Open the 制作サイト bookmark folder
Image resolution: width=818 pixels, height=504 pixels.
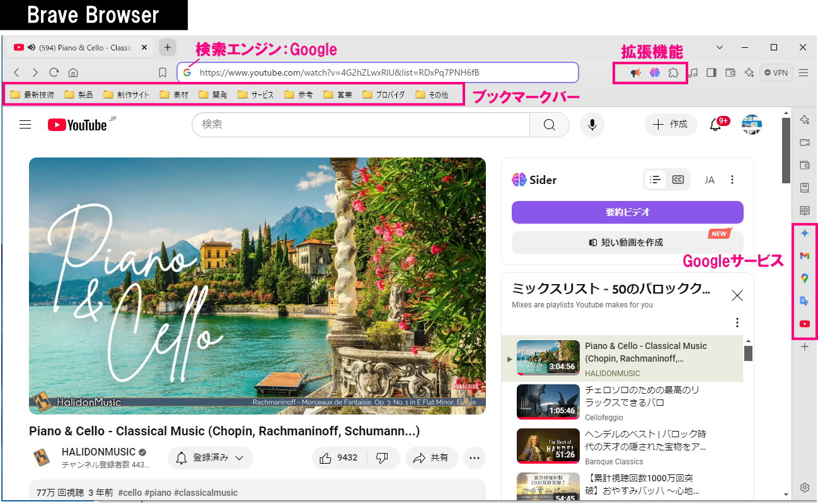127,95
